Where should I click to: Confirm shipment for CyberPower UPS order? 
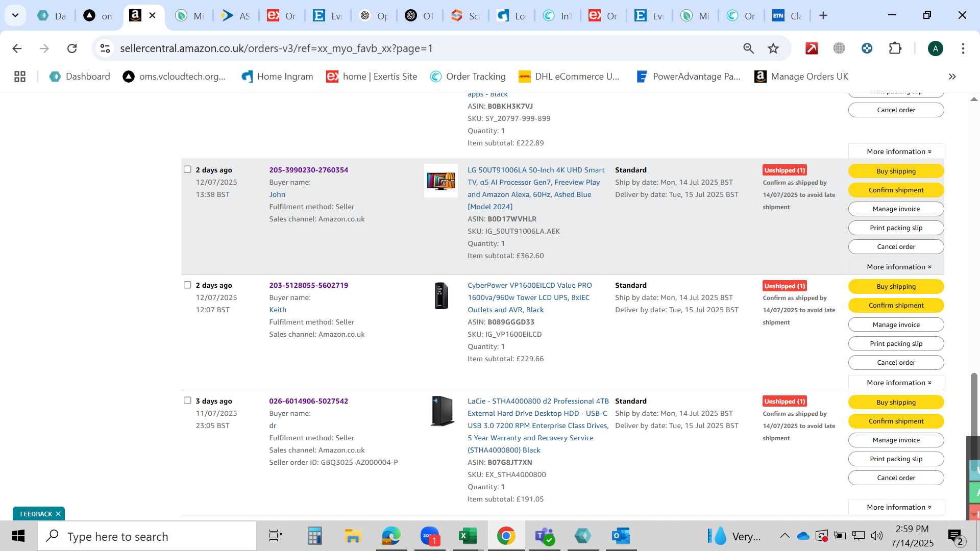pyautogui.click(x=896, y=305)
